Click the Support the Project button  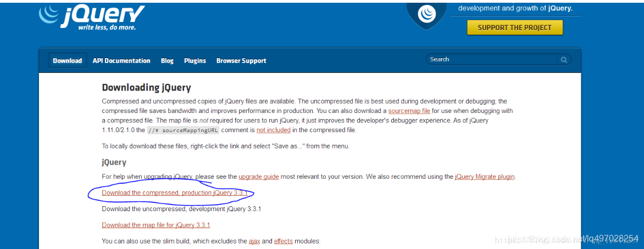(515, 27)
